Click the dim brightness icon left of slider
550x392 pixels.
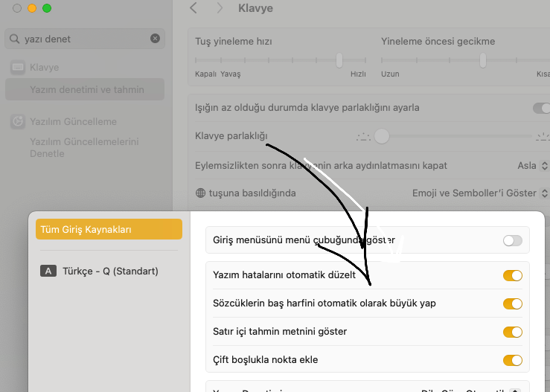point(362,136)
